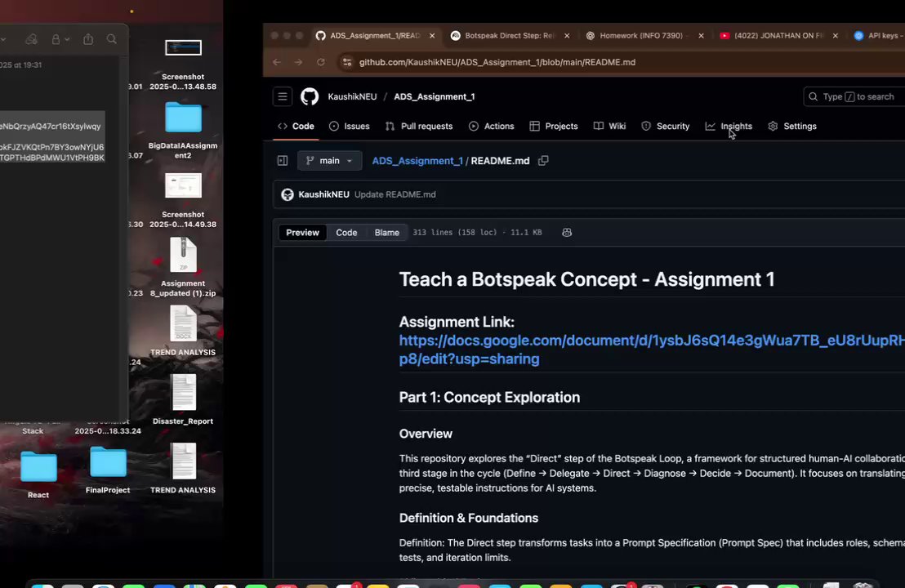Click the browser address bar URL

click(x=497, y=62)
